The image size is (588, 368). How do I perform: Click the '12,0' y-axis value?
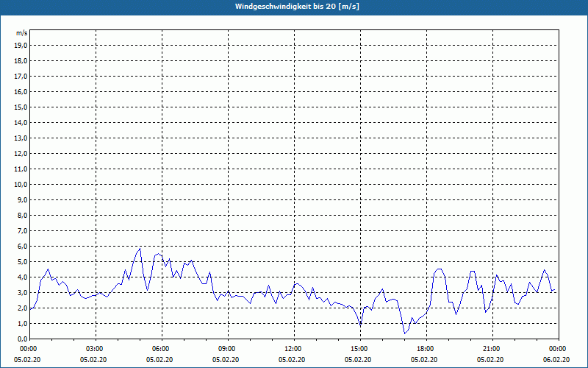[x=21, y=154]
